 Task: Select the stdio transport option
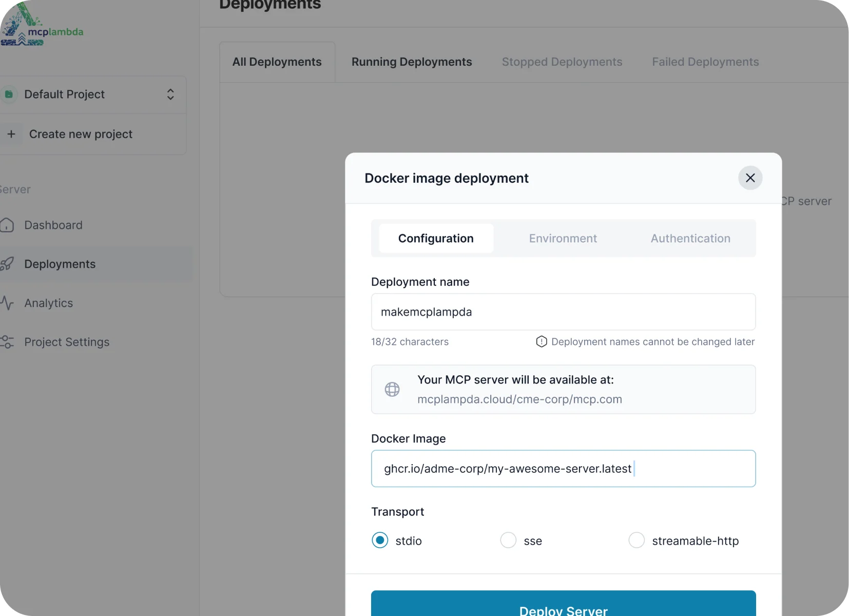coord(380,541)
